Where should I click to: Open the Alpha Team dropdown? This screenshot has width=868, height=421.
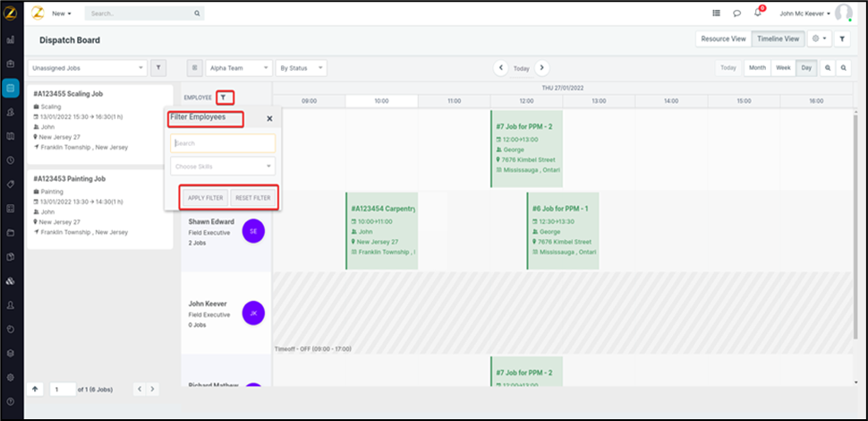click(x=239, y=68)
